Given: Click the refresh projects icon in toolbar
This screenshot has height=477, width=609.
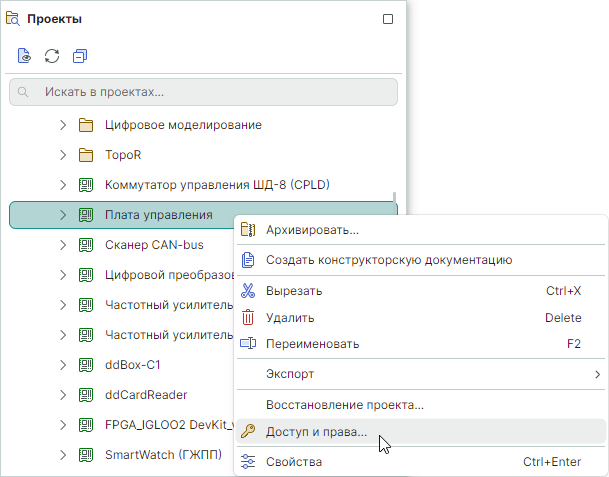Looking at the screenshot, I should 52,56.
